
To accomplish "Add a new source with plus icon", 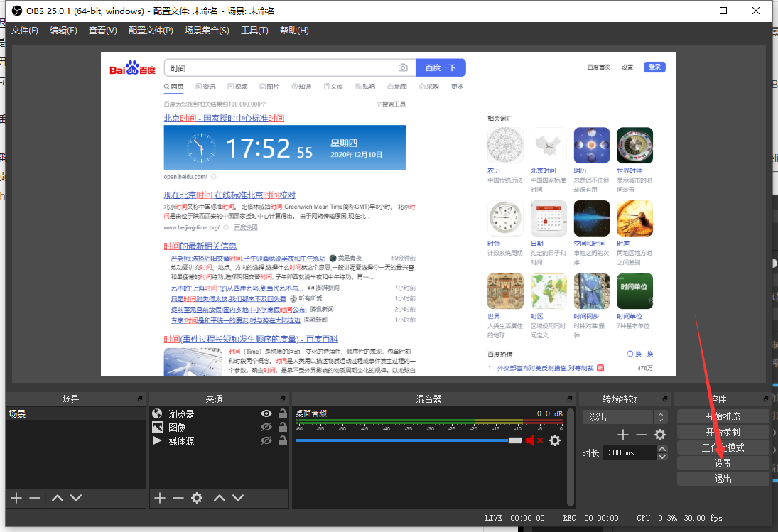I will 160,498.
